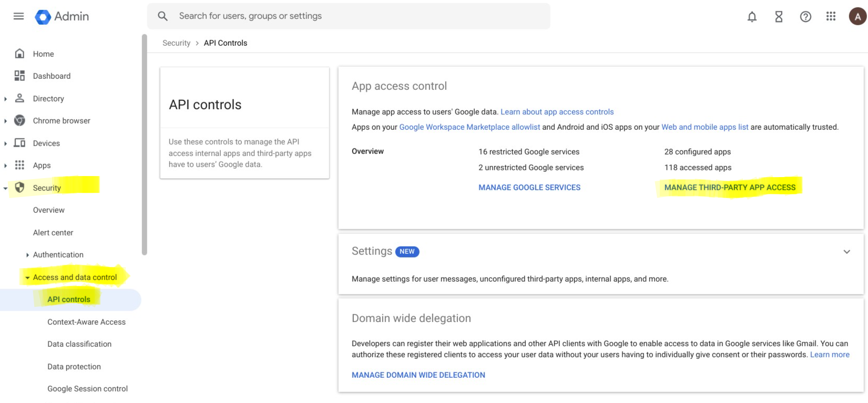Expand the Chrome browser section arrow
This screenshot has height=403, width=868.
[x=5, y=121]
